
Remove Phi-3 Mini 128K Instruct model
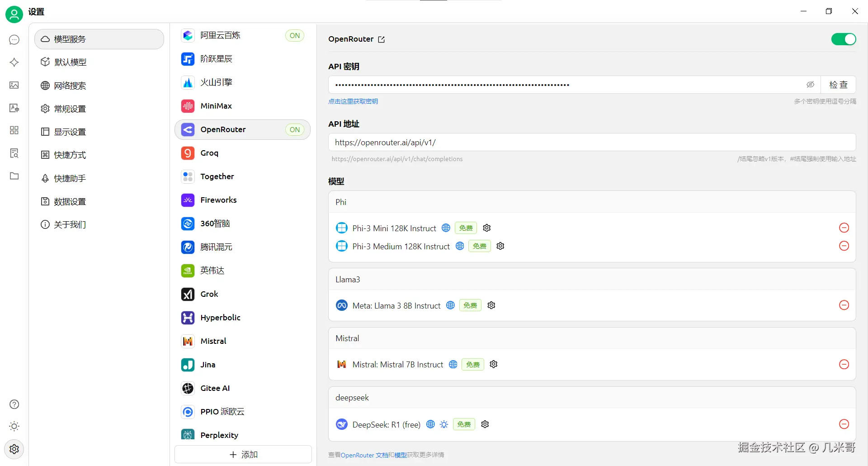(x=844, y=228)
